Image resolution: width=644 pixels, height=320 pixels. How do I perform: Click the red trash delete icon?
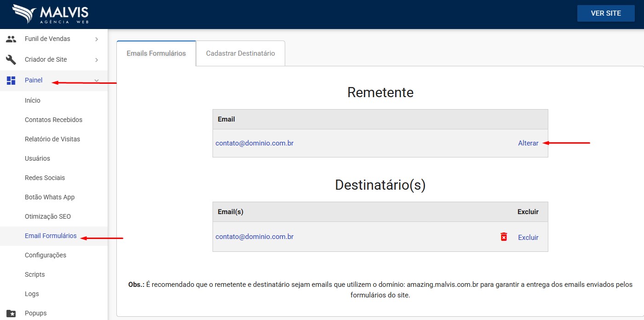(504, 237)
